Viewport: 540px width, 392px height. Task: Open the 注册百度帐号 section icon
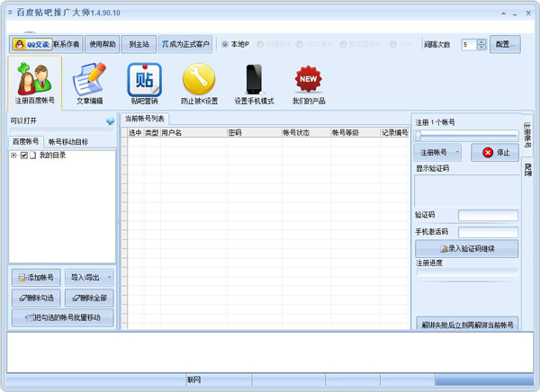coord(35,83)
